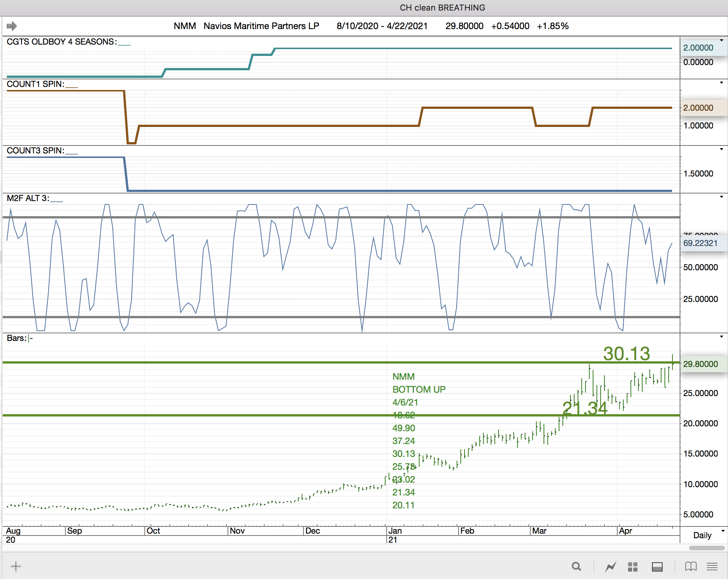Click the gray forward arrow icon
728x579 pixels.
tap(12, 26)
